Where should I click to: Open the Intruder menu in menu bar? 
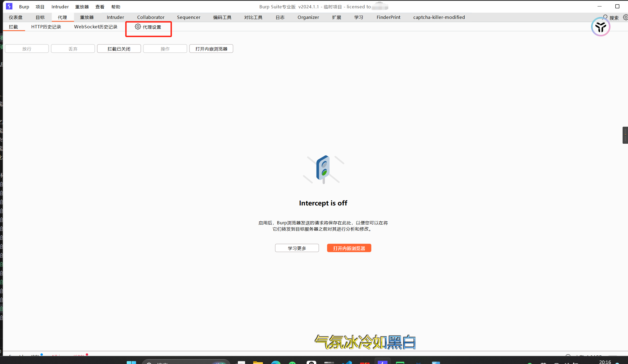click(x=60, y=7)
